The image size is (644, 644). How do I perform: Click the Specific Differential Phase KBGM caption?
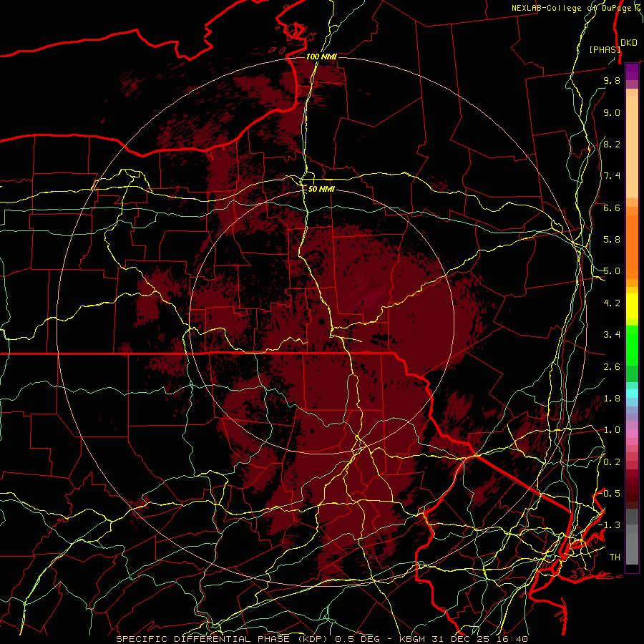pyautogui.click(x=322, y=639)
